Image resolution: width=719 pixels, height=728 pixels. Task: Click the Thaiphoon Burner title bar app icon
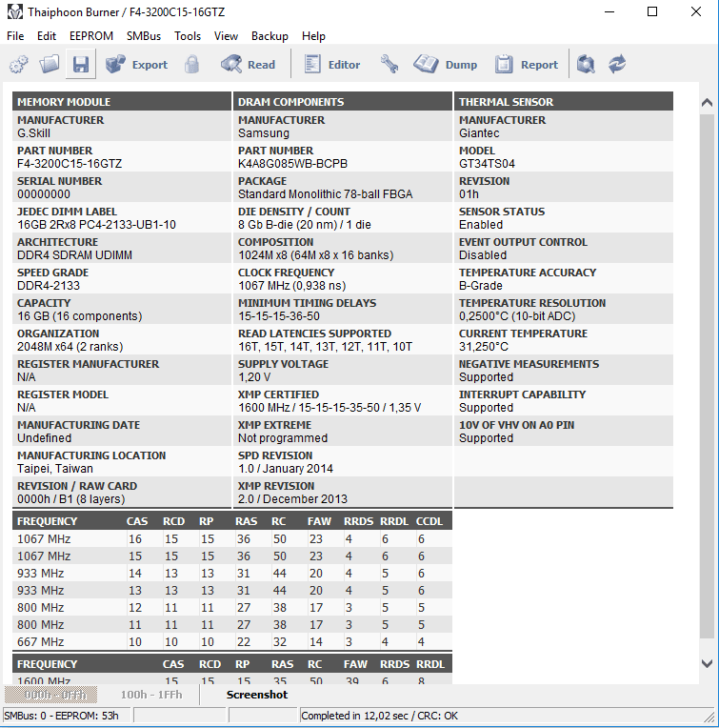tap(15, 12)
